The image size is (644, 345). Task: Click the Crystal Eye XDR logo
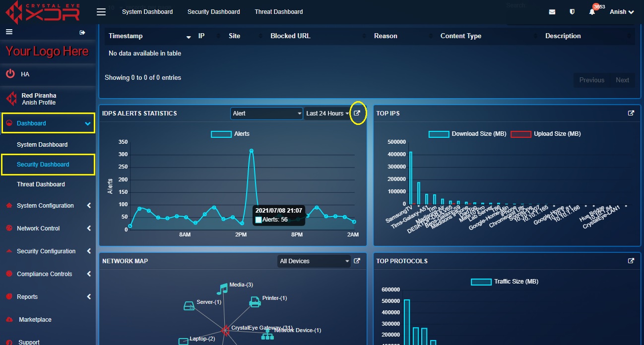pyautogui.click(x=42, y=12)
